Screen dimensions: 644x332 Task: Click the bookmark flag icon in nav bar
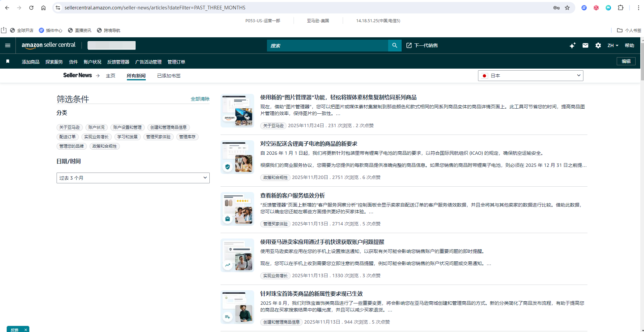(8, 62)
